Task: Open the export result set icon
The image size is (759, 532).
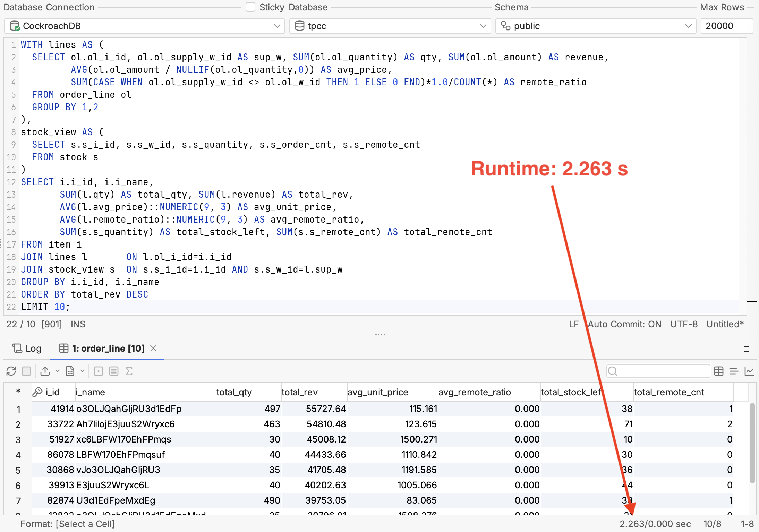Action: (x=45, y=371)
